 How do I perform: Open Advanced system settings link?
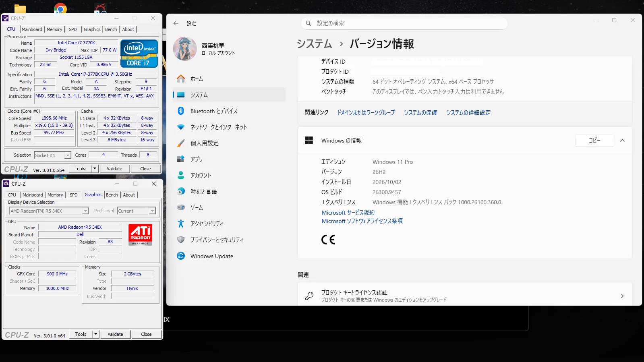(468, 113)
